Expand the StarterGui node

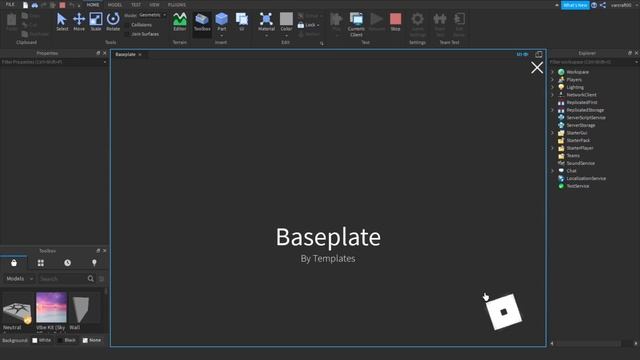point(553,133)
